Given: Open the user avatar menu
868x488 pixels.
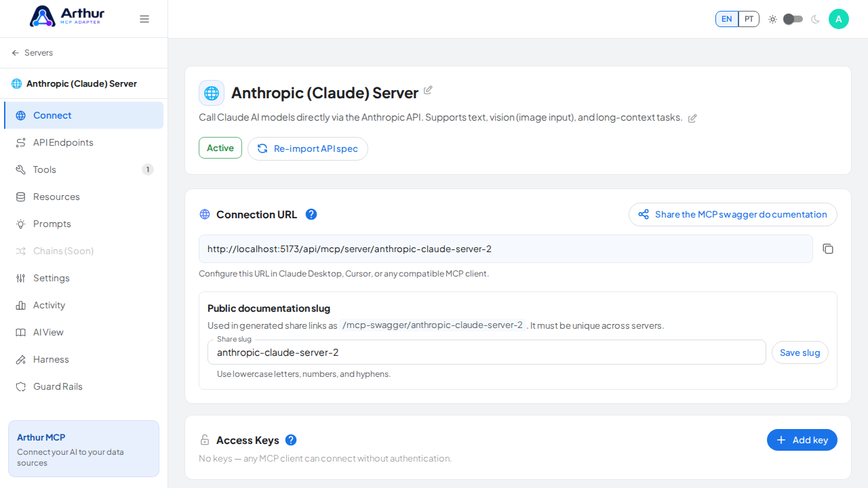Looking at the screenshot, I should click(x=839, y=19).
